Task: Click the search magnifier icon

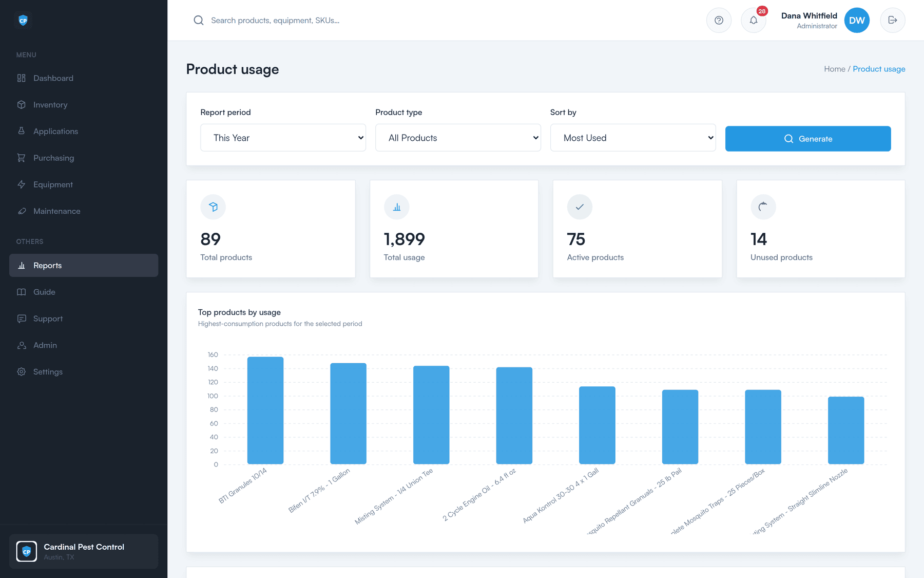Action: (199, 21)
